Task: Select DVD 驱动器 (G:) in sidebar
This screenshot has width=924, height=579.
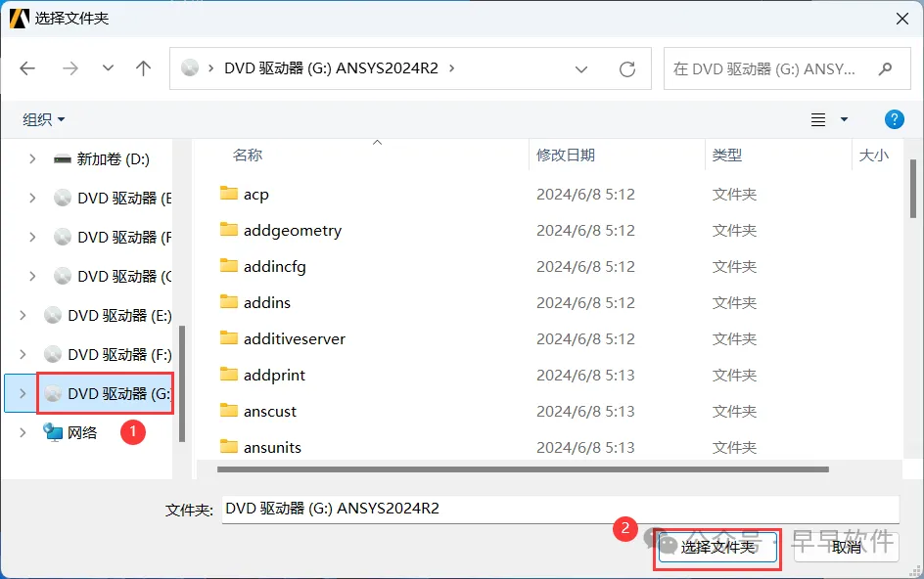Action: tap(108, 393)
